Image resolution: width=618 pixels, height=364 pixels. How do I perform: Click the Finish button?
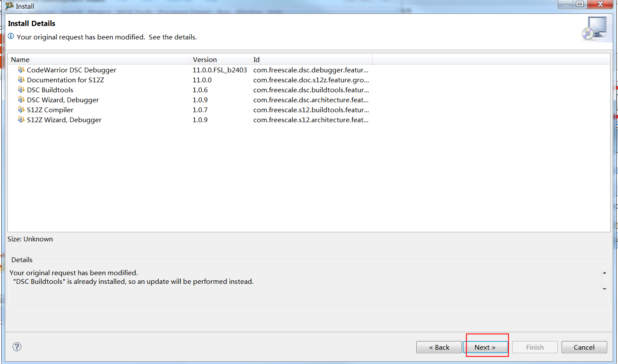[x=535, y=347]
